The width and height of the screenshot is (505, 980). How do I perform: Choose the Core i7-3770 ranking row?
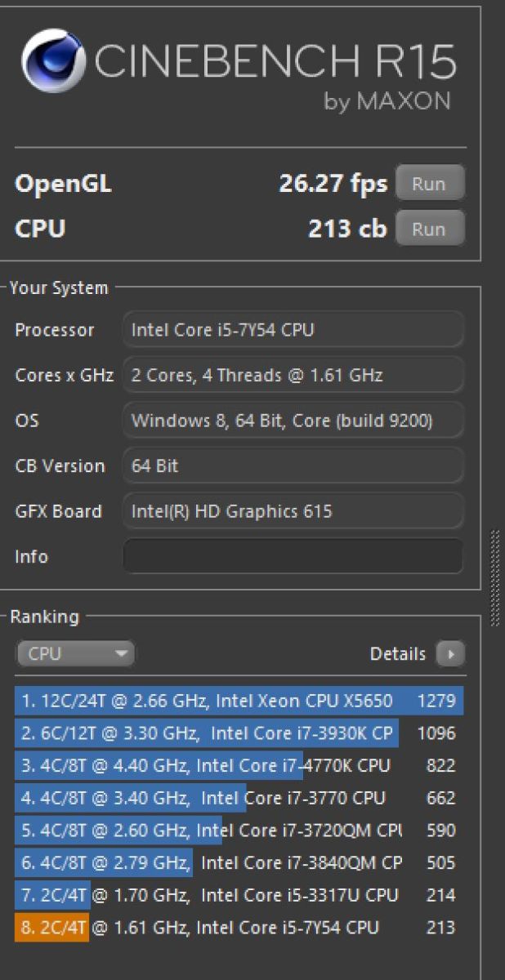tap(239, 798)
